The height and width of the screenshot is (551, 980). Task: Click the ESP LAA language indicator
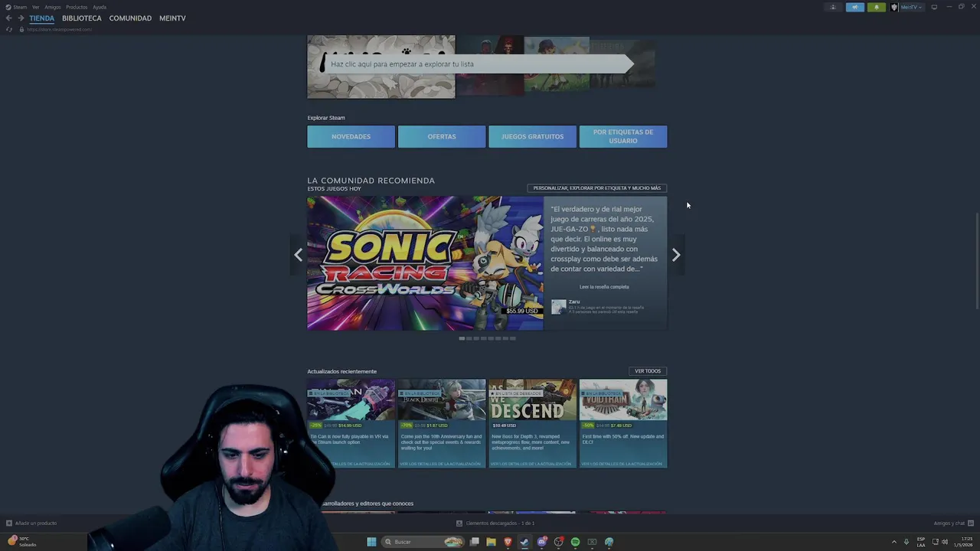tap(921, 542)
